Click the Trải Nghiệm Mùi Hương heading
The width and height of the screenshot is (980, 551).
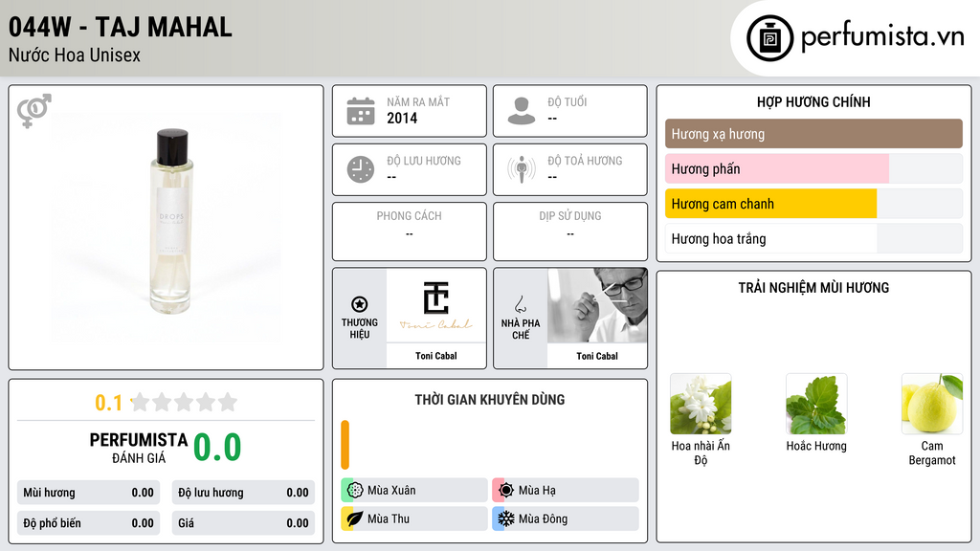pyautogui.click(x=813, y=288)
